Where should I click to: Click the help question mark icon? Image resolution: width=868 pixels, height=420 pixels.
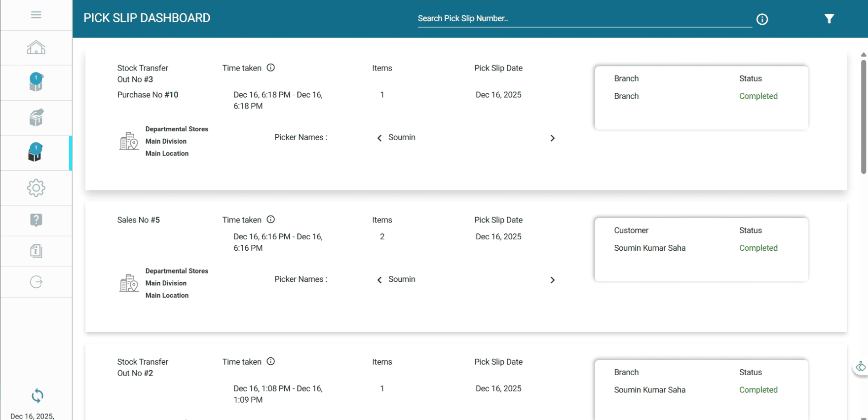[36, 220]
